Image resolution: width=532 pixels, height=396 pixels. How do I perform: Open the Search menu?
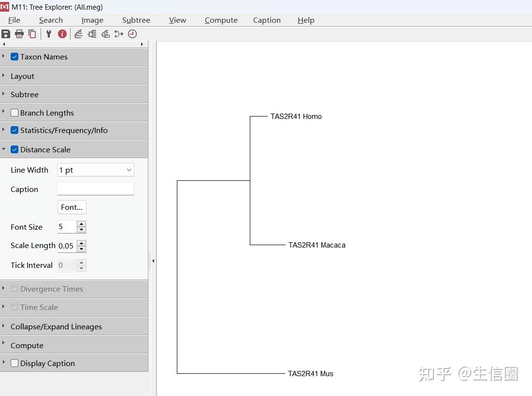51,20
